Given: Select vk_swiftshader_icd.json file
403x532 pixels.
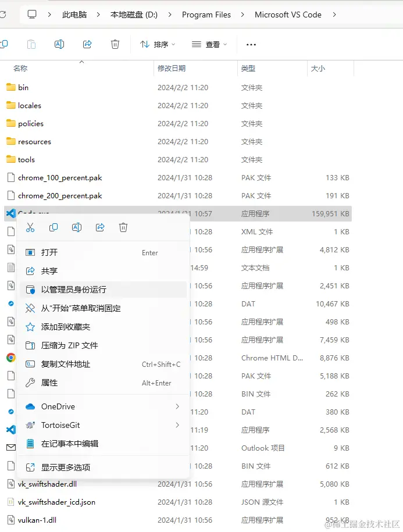Looking at the screenshot, I should [x=56, y=502].
